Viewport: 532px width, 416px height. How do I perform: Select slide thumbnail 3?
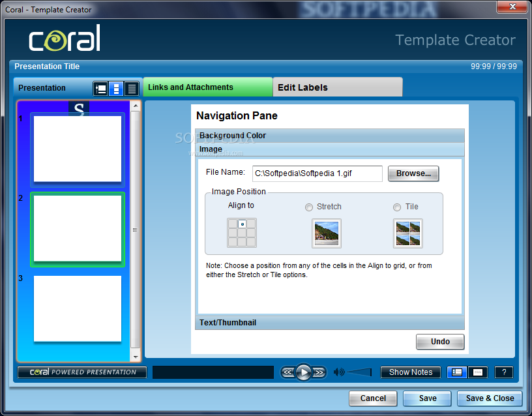point(78,309)
